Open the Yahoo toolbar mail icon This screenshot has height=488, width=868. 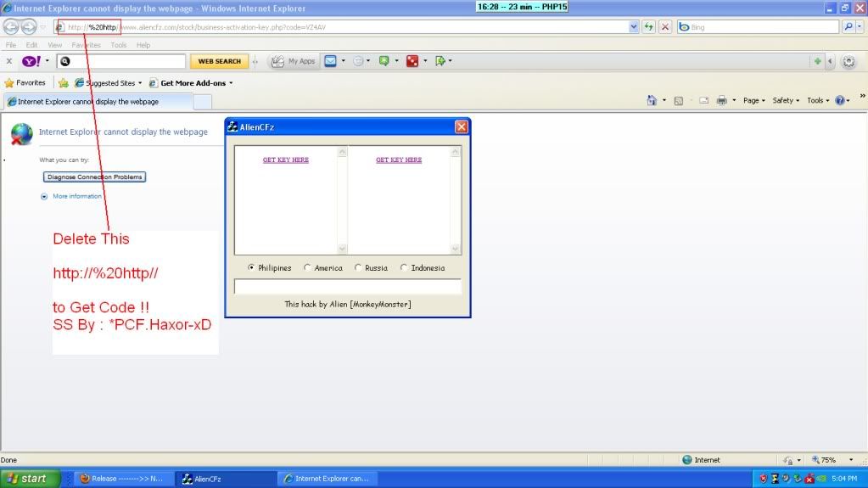coord(330,61)
